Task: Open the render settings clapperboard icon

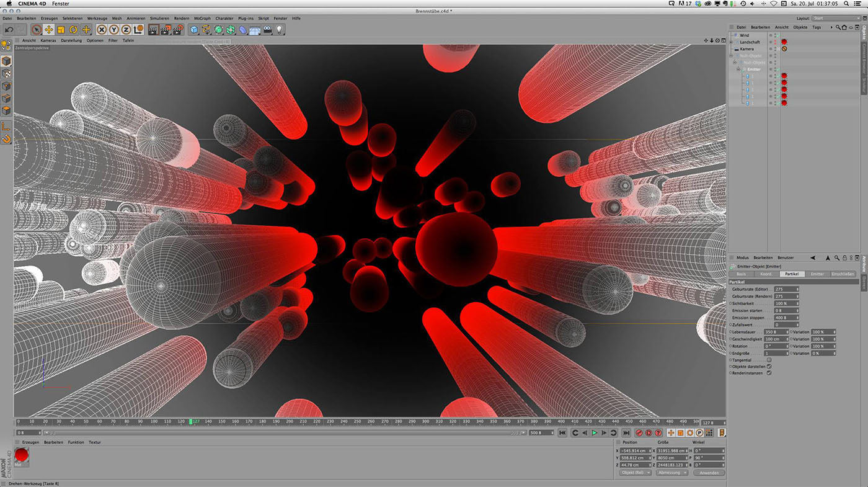Action: point(178,29)
